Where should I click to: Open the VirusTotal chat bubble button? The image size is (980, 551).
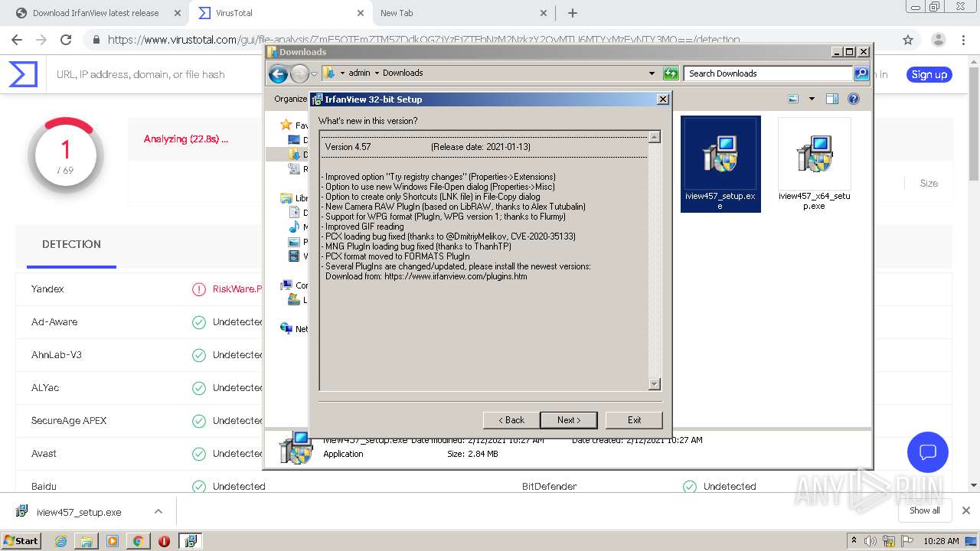[x=927, y=452]
